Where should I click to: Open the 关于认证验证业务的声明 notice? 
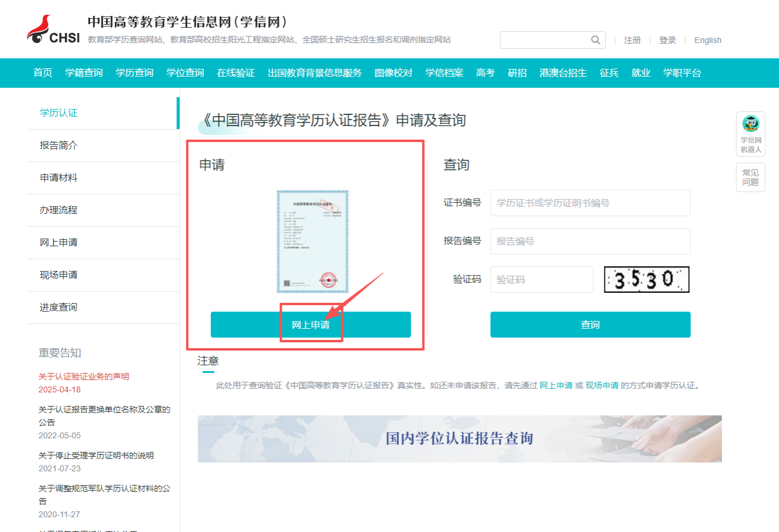point(84,376)
